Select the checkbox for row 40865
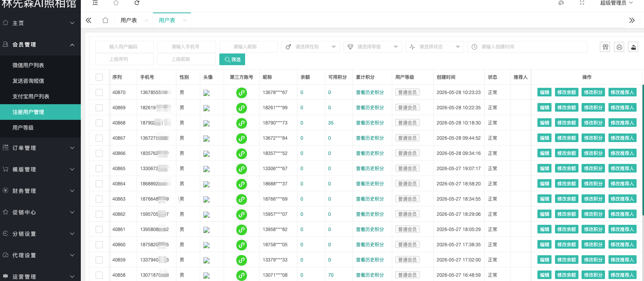Image resolution: width=644 pixels, height=281 pixels. (x=99, y=169)
